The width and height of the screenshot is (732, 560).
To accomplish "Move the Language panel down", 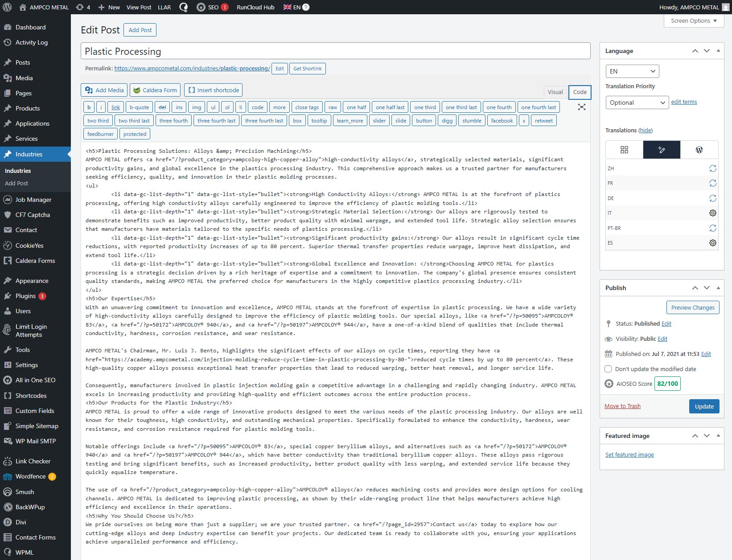I will tap(707, 51).
